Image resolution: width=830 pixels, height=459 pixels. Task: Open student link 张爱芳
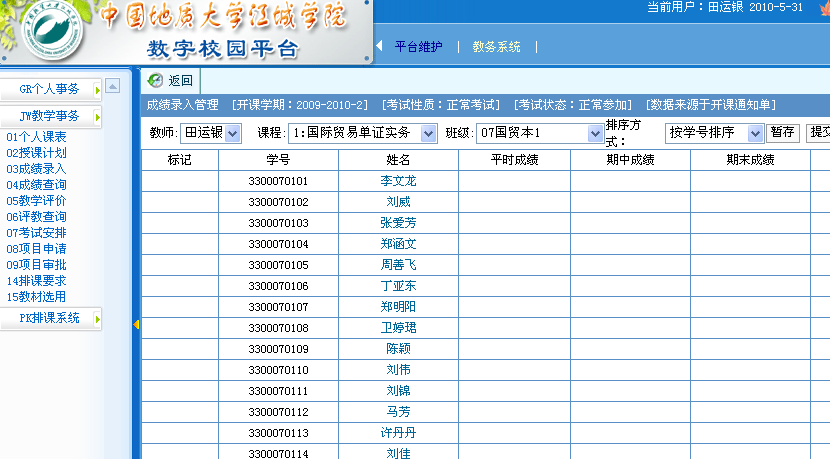pos(398,223)
